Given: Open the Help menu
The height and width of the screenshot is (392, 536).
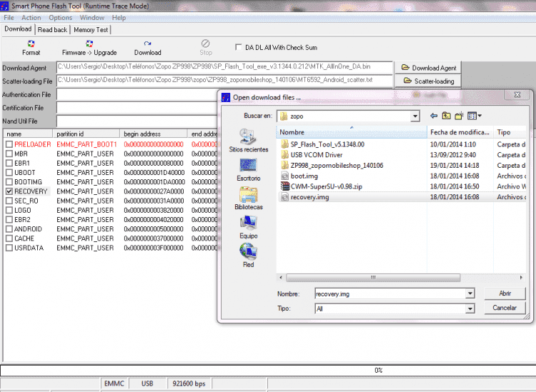Looking at the screenshot, I should point(119,18).
